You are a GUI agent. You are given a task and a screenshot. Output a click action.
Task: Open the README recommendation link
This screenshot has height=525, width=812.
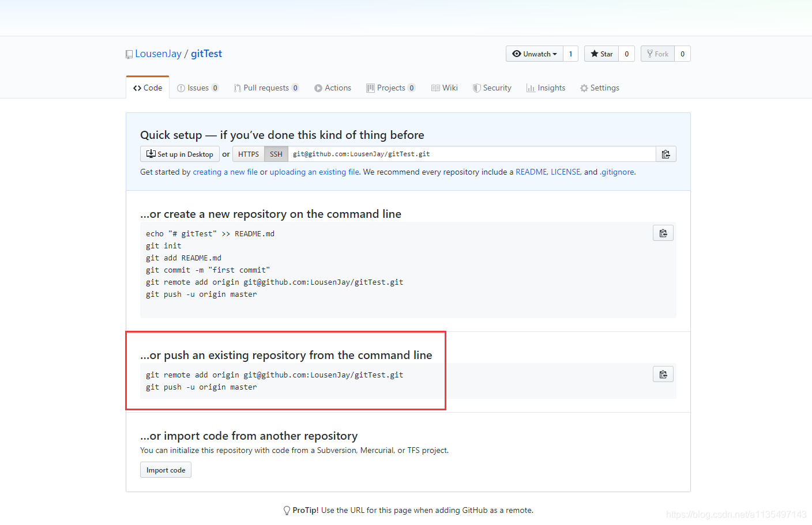[x=531, y=172]
